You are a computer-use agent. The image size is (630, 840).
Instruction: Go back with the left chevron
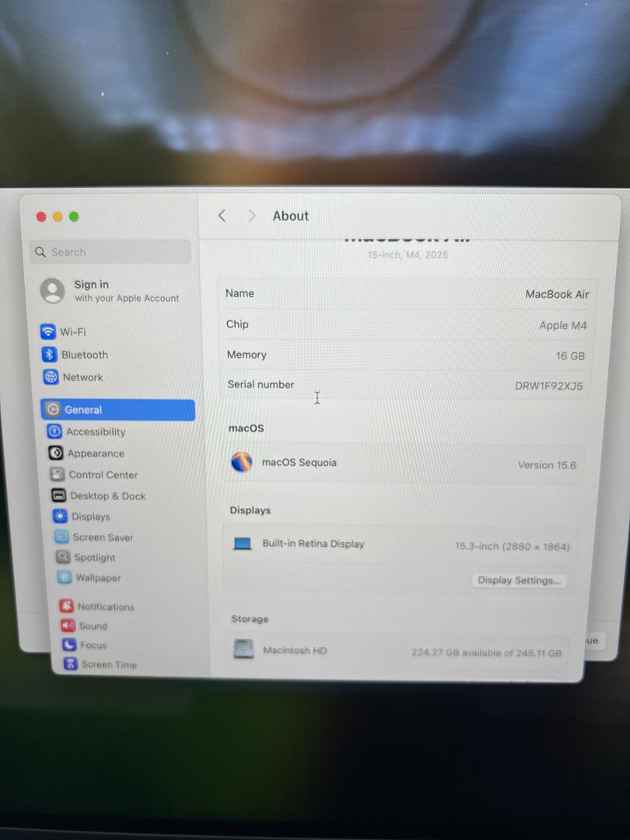coord(222,215)
